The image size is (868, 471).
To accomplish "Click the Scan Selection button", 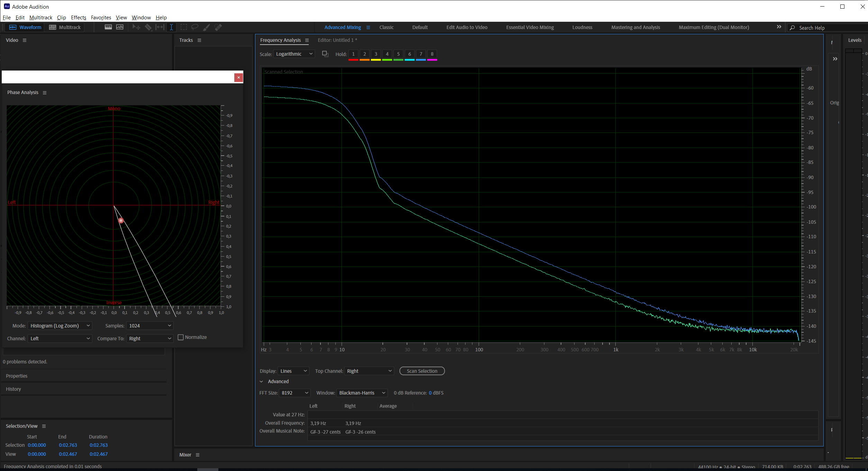I will [x=422, y=371].
